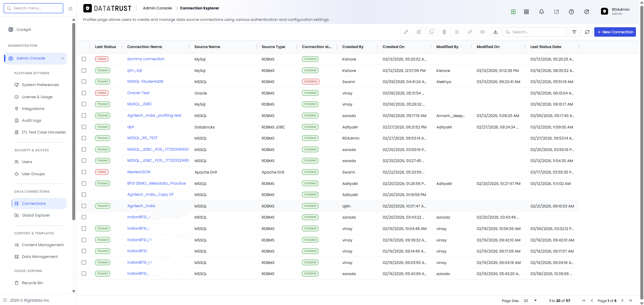The height and width of the screenshot is (305, 644).
Task: Open the help question mark icon
Action: pyautogui.click(x=571, y=12)
